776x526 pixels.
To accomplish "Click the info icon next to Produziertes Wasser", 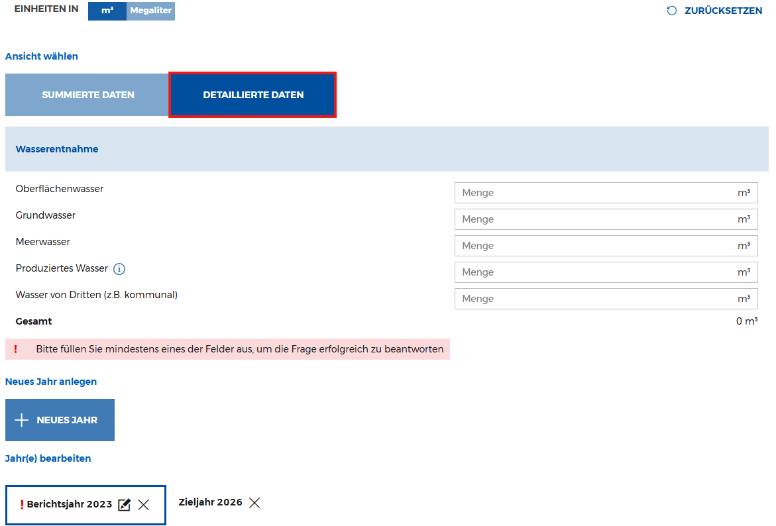I will (119, 269).
